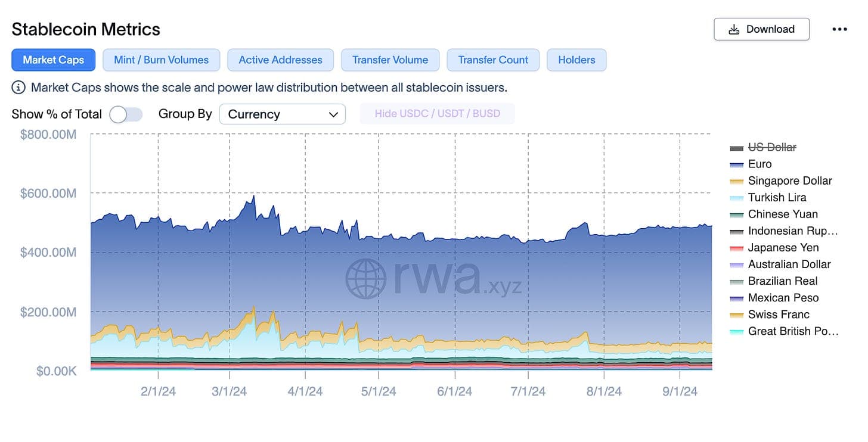Open the Transfer Volume tab
The width and height of the screenshot is (868, 442).
tap(390, 60)
